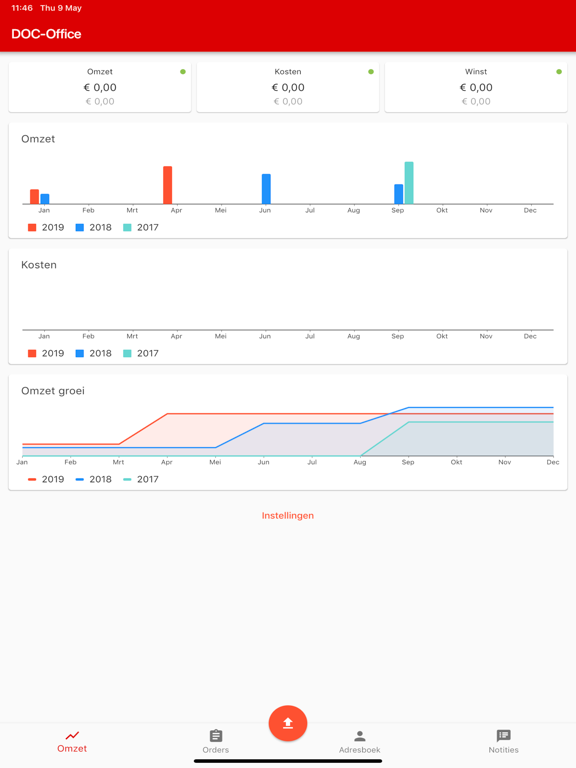This screenshot has height=768, width=576.
Task: Click the status bar date Thu 9 May
Action: click(x=61, y=8)
